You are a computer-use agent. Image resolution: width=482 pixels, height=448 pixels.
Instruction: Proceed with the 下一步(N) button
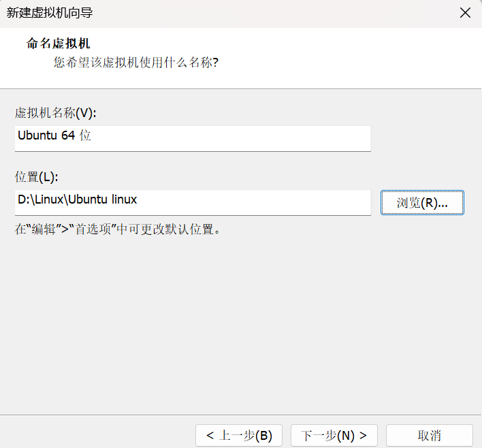pyautogui.click(x=334, y=435)
